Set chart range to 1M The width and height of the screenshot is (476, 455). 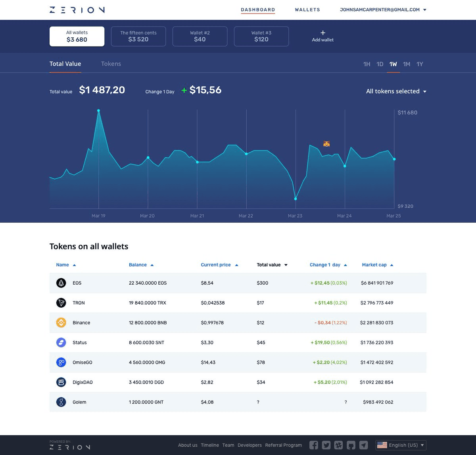(407, 64)
